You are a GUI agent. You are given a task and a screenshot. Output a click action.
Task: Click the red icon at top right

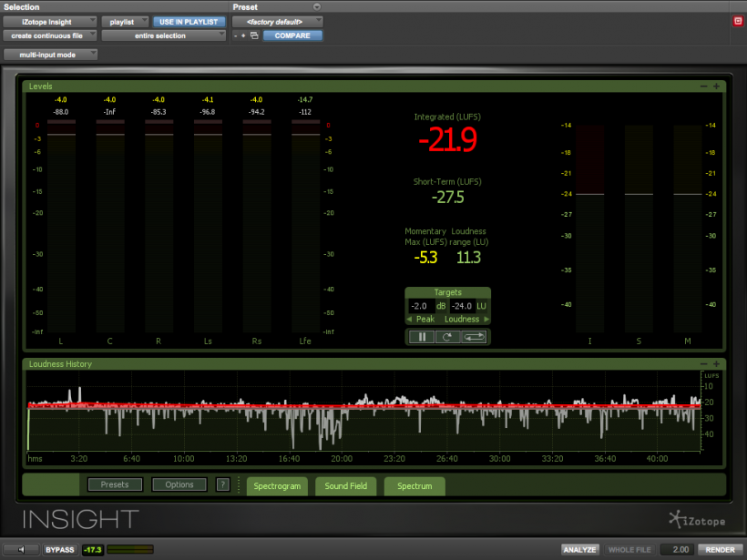coord(738,21)
